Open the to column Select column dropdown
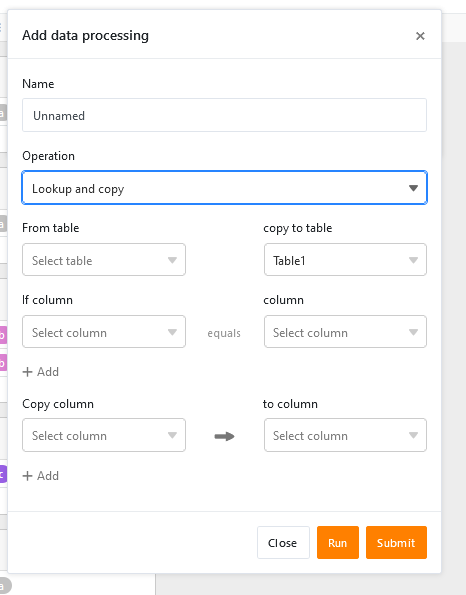Viewport: 466px width, 595px height. click(x=345, y=435)
